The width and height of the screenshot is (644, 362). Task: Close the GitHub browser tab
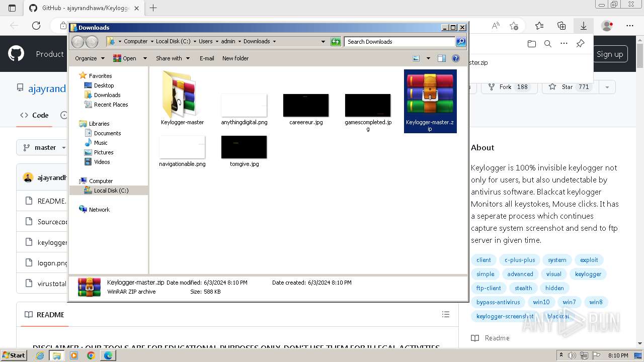point(136,8)
